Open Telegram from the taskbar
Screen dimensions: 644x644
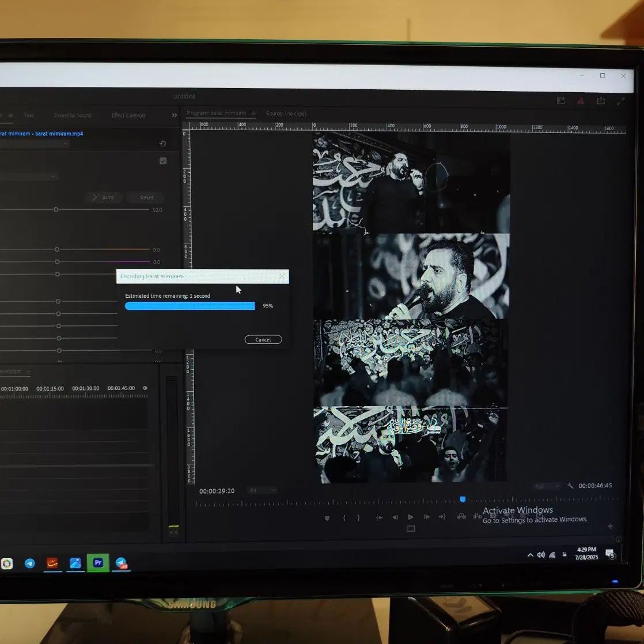click(x=29, y=563)
